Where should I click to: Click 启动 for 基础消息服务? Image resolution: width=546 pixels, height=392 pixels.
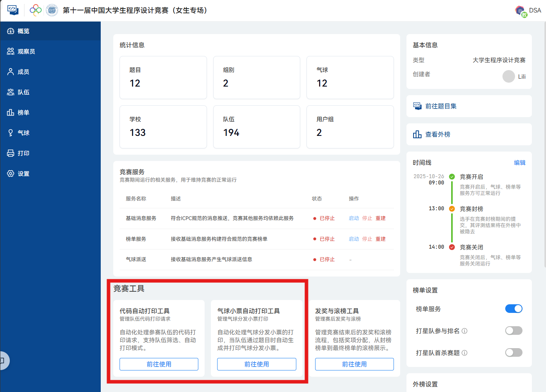[x=354, y=218]
